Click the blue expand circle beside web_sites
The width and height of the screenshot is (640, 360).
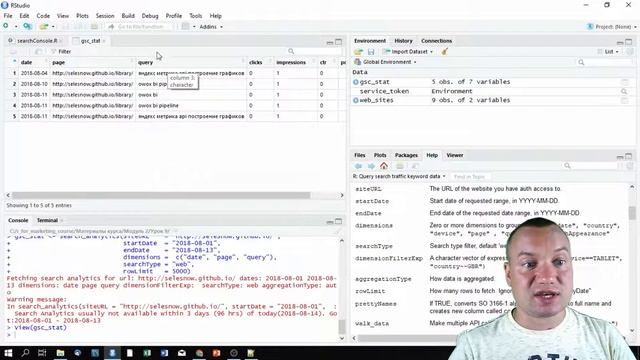(356, 100)
